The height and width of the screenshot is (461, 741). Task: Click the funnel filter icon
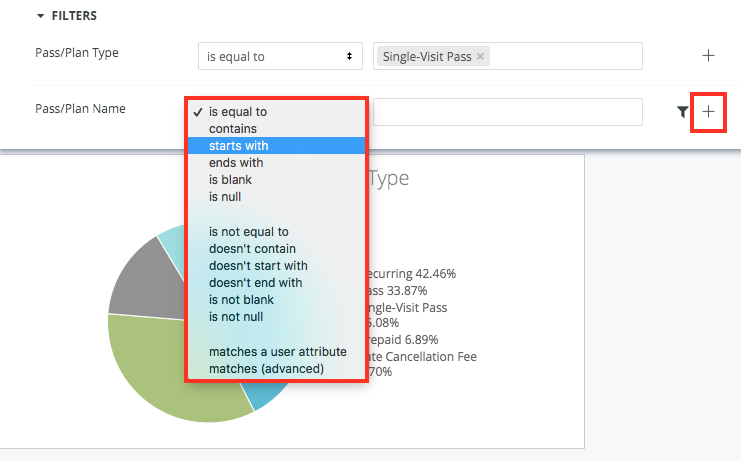click(x=682, y=112)
